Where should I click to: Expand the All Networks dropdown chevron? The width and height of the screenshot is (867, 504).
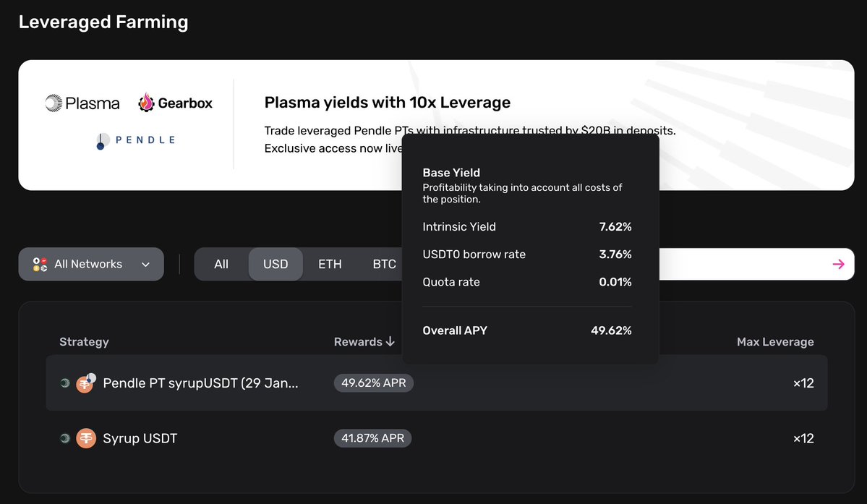145,265
